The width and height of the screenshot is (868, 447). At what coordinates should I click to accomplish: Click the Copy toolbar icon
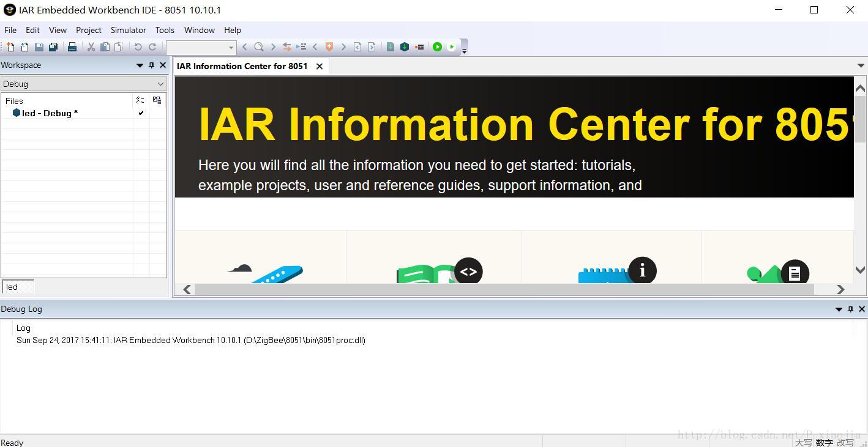(x=105, y=47)
